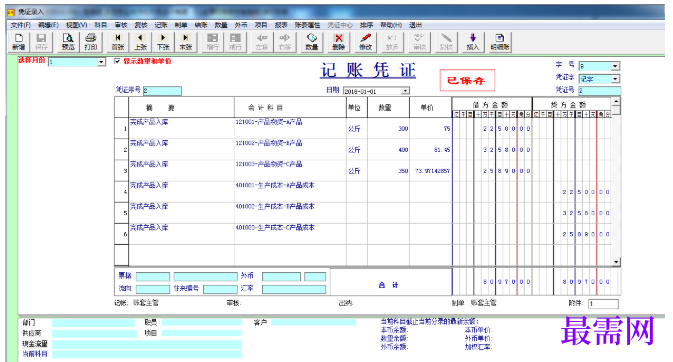Click the 汇率 input field
This screenshot has height=362, width=673.
pos(294,289)
